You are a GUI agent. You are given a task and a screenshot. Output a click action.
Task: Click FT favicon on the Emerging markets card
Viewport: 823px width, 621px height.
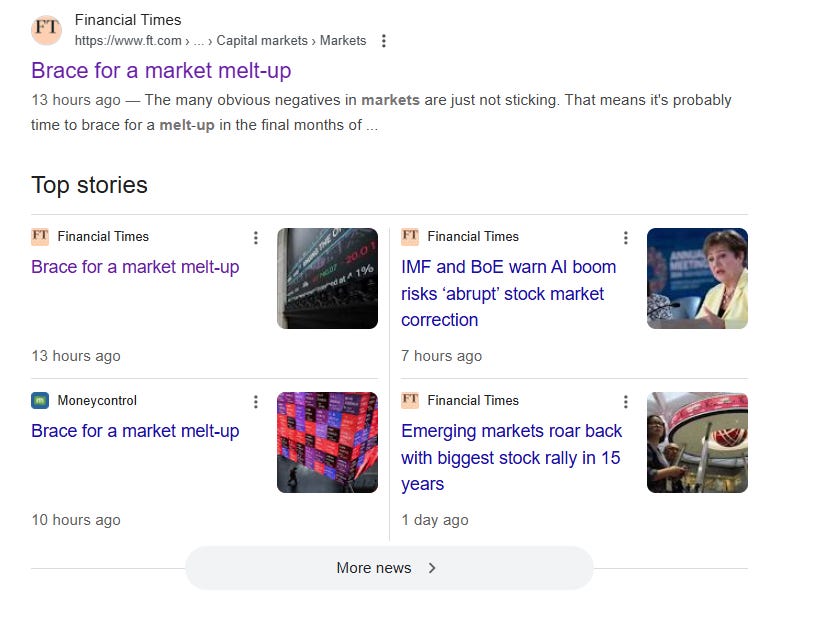click(410, 401)
